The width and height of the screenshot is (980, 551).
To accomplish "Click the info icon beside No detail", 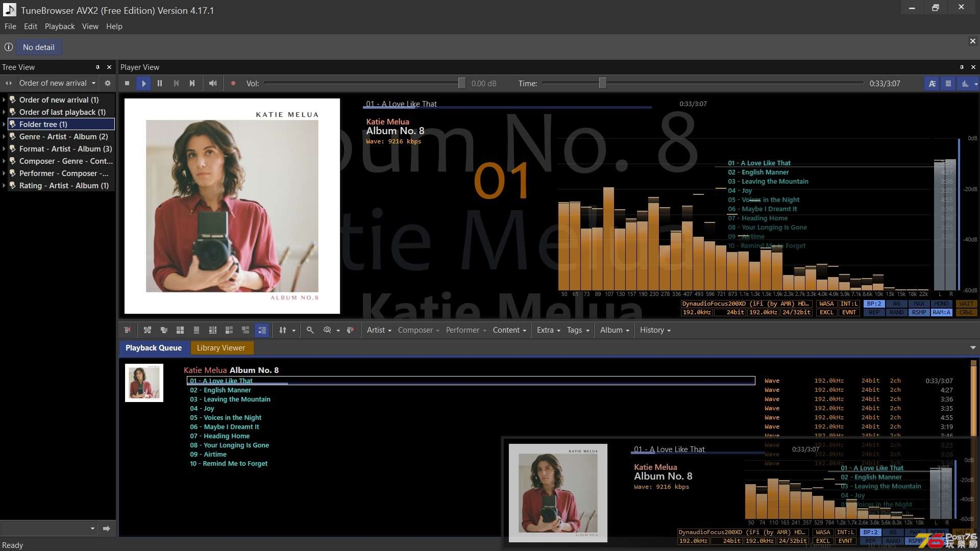I will coord(9,47).
